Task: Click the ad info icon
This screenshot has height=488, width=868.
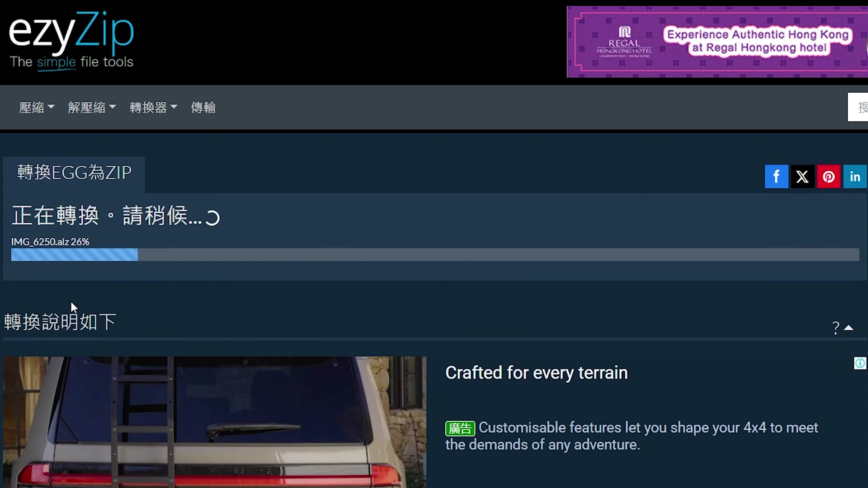Action: (860, 363)
